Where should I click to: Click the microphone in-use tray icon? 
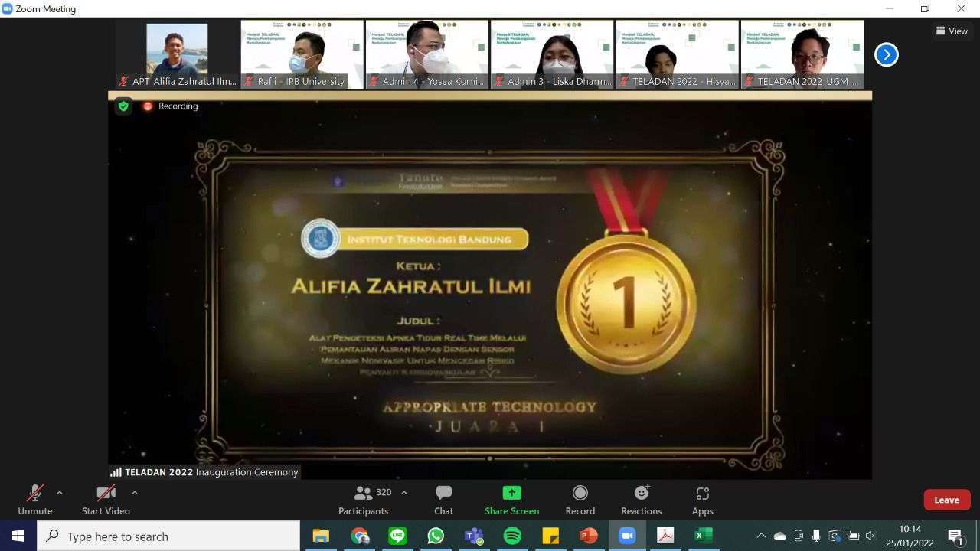coord(816,536)
